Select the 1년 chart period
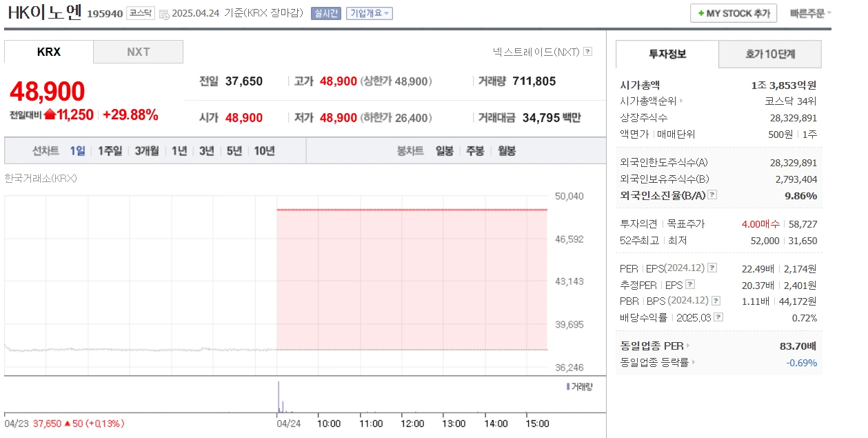Image resolution: width=868 pixels, height=438 pixels. pyautogui.click(x=179, y=150)
